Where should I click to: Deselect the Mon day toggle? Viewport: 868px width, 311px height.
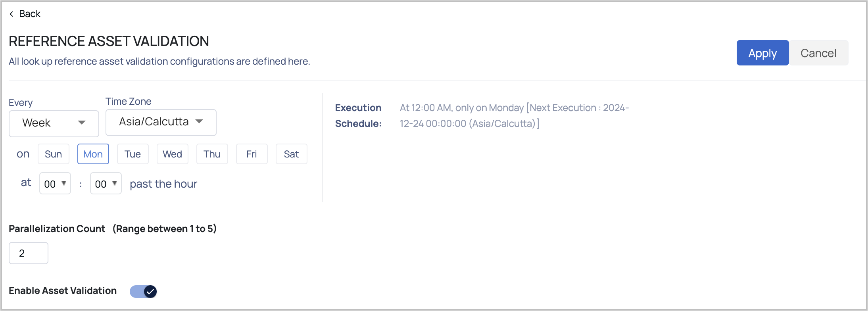click(93, 154)
